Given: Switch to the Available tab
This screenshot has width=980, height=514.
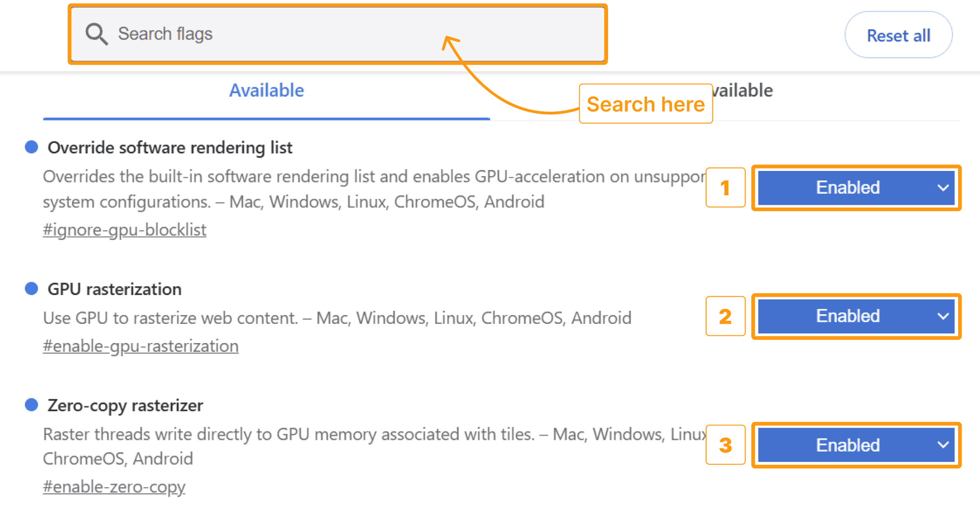Looking at the screenshot, I should pos(266,90).
